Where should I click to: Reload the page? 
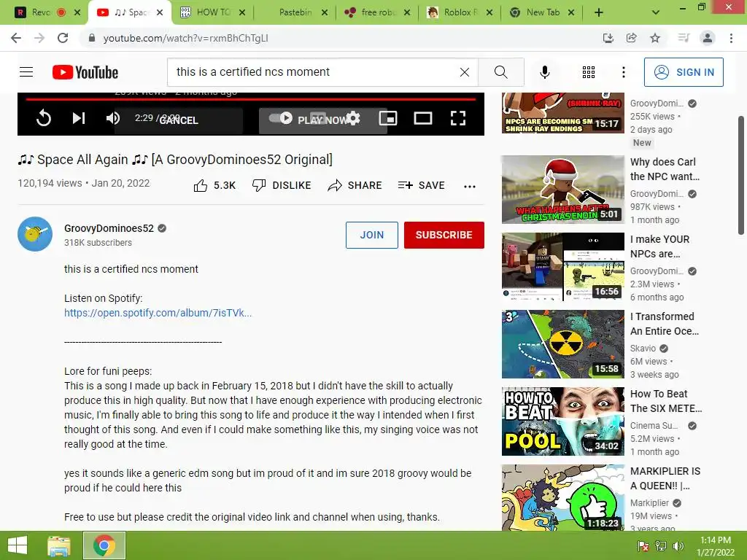[63, 38]
